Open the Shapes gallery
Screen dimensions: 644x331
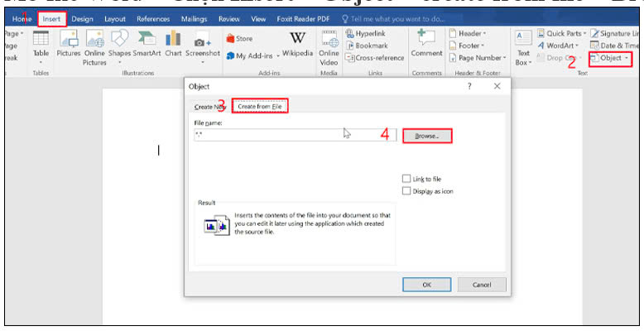coord(119,47)
